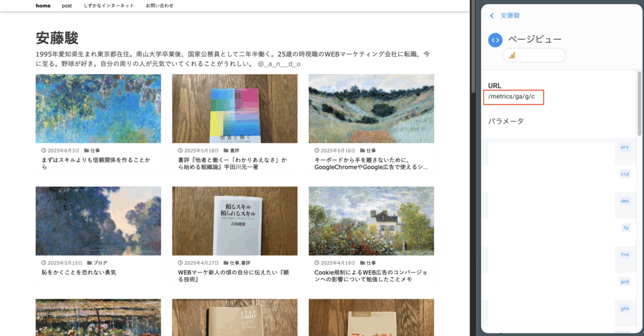Screen dimensions: 644x336
Task: Click the side panel vertical scrollbar
Action: 639,104
